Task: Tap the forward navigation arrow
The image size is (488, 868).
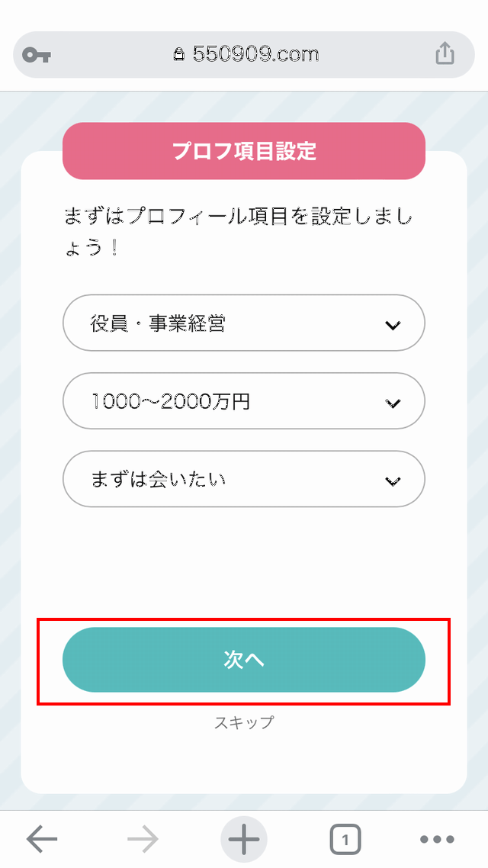Action: (143, 840)
